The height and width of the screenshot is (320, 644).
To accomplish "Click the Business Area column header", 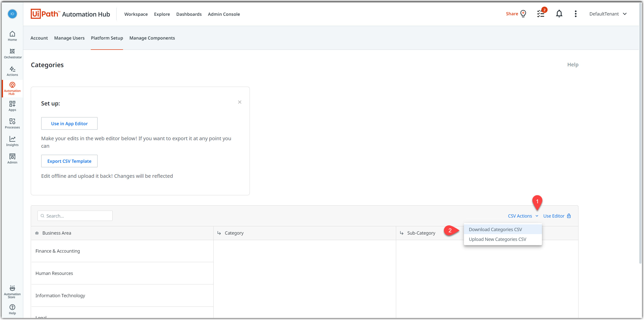I will pos(122,233).
